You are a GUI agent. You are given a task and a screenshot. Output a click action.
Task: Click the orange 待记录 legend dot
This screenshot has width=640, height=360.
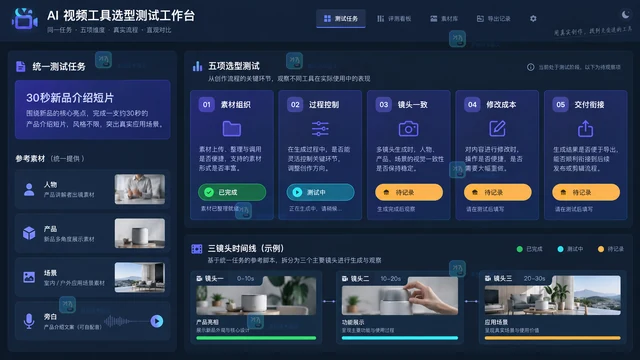[x=601, y=249]
